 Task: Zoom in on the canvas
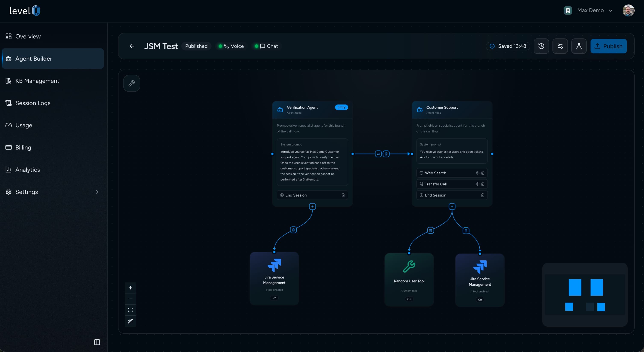(x=130, y=288)
